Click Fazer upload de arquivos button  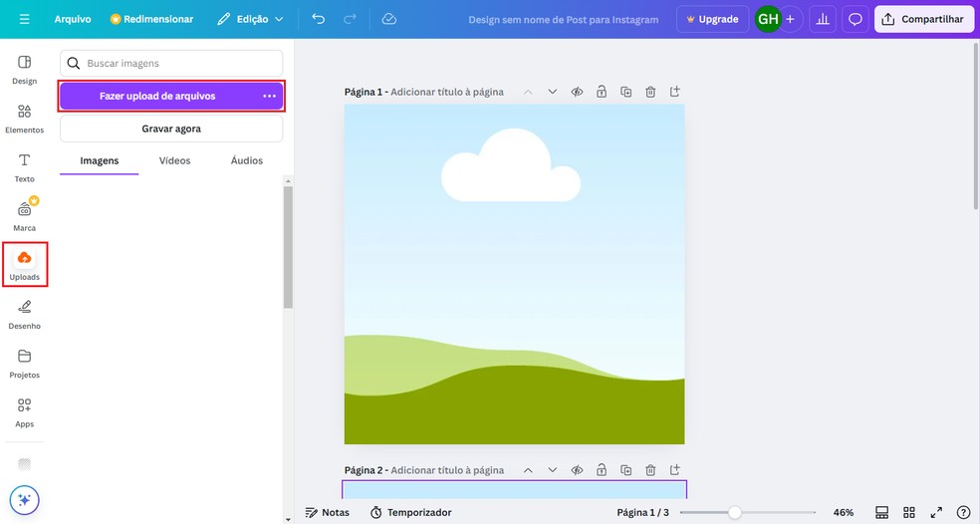tap(157, 97)
